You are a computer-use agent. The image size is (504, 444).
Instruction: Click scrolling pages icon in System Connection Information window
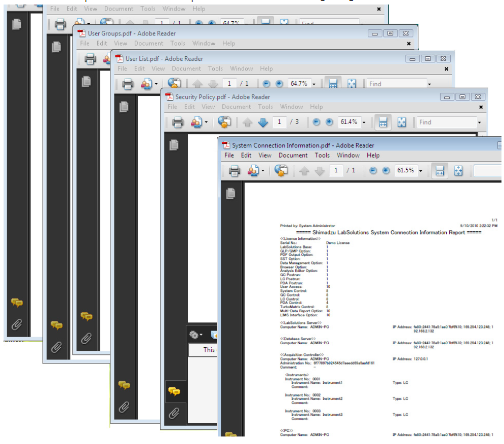tap(440, 171)
